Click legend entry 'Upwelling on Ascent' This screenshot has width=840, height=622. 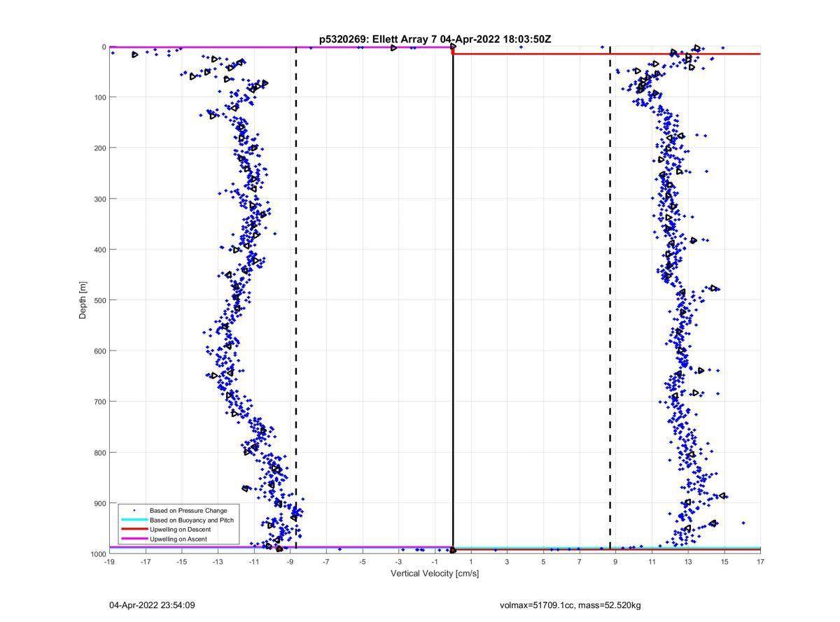coord(179,539)
